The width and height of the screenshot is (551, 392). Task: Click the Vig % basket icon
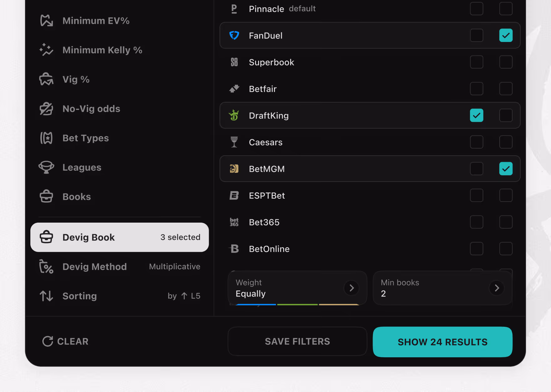pyautogui.click(x=46, y=79)
